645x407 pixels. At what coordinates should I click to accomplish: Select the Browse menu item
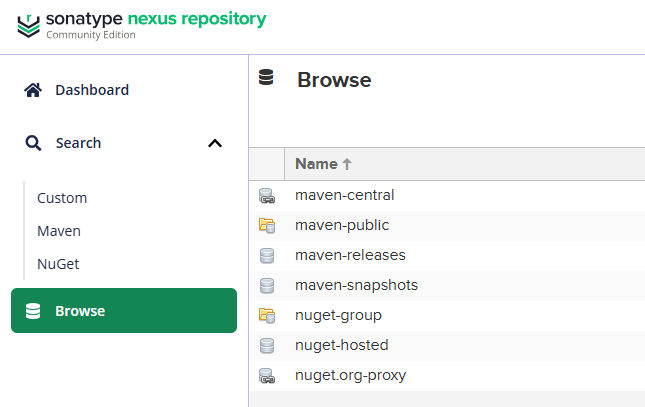pos(124,311)
